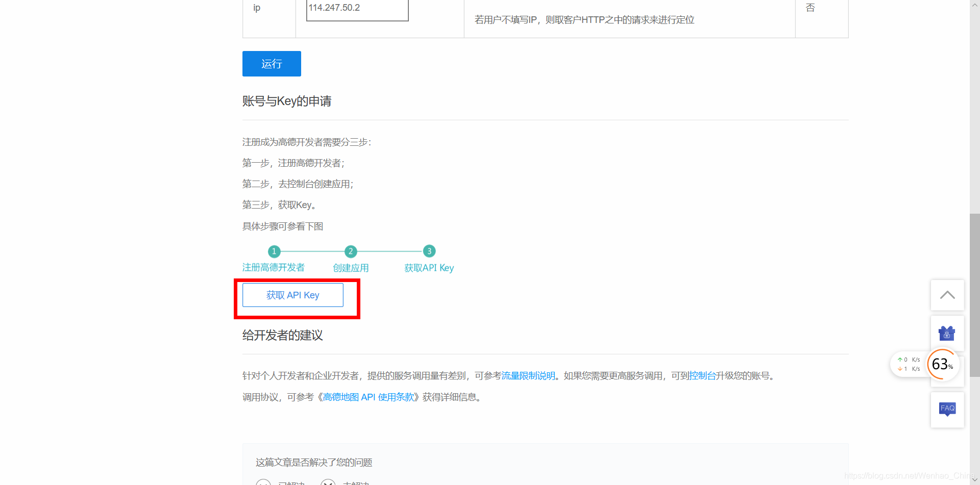Click the IP description text 若用户不填写IP
The width and height of the screenshot is (980, 485).
pyautogui.click(x=584, y=20)
